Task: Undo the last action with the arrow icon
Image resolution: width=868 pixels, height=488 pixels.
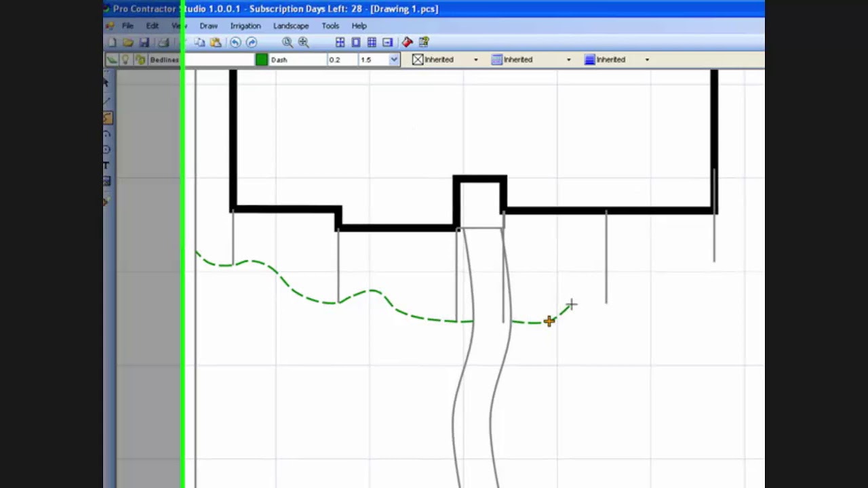Action: (235, 43)
